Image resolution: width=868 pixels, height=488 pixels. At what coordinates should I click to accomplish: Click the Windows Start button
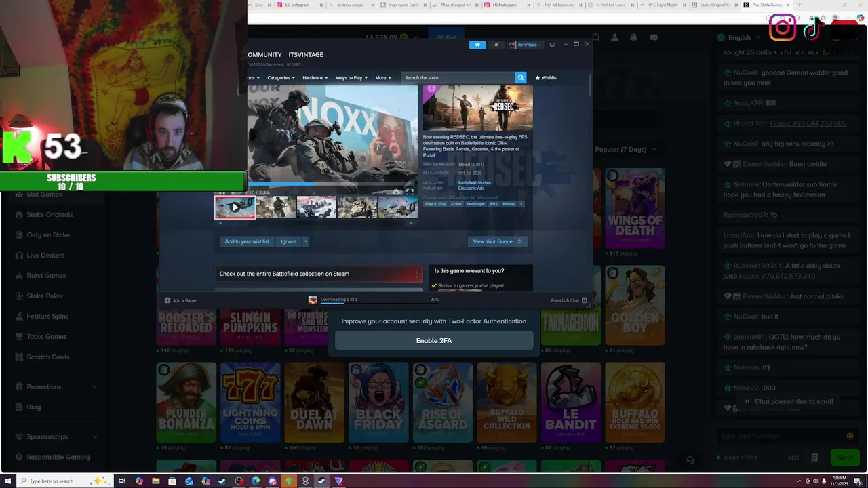7,481
